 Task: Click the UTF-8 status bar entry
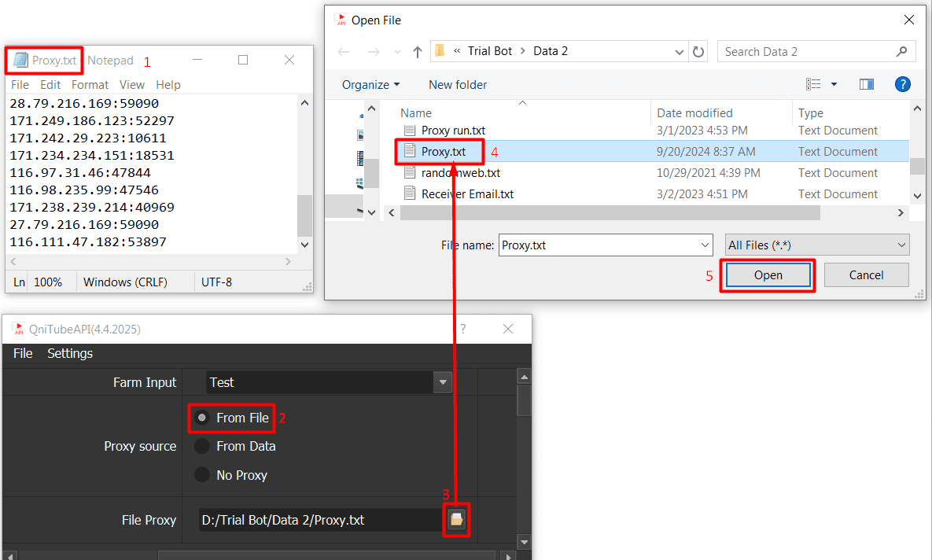pos(216,282)
